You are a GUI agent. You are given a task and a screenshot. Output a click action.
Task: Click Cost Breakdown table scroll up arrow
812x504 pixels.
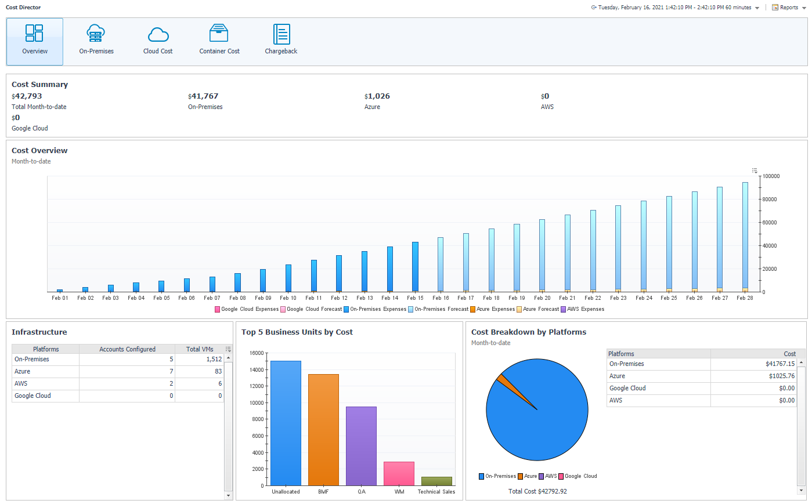802,362
